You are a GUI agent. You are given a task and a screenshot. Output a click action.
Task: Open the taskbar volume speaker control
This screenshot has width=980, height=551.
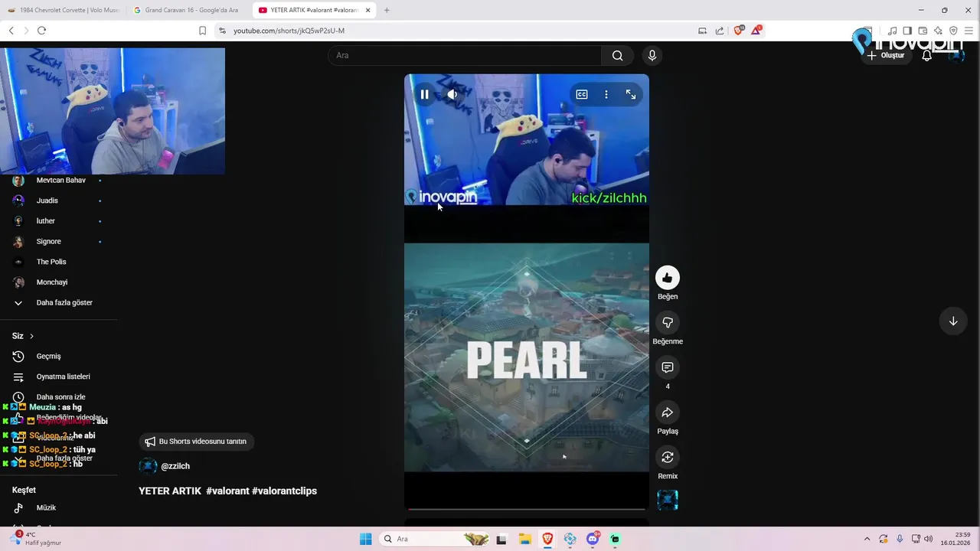tap(929, 539)
